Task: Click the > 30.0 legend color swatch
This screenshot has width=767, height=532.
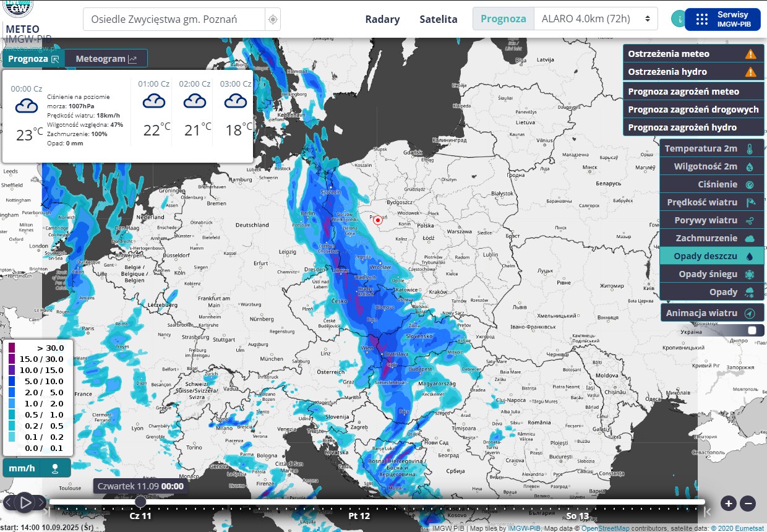Action: point(11,348)
